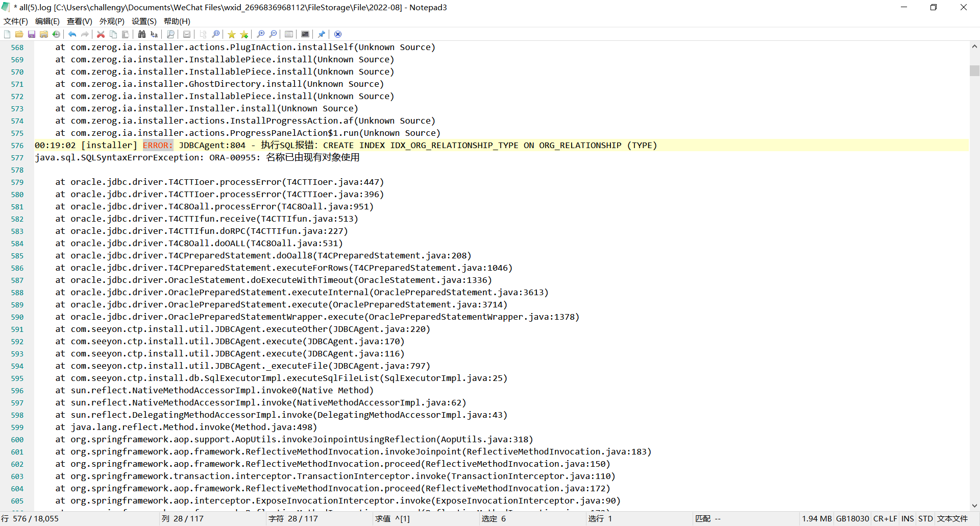
Task: Open the 查看(V) menu
Action: point(80,21)
